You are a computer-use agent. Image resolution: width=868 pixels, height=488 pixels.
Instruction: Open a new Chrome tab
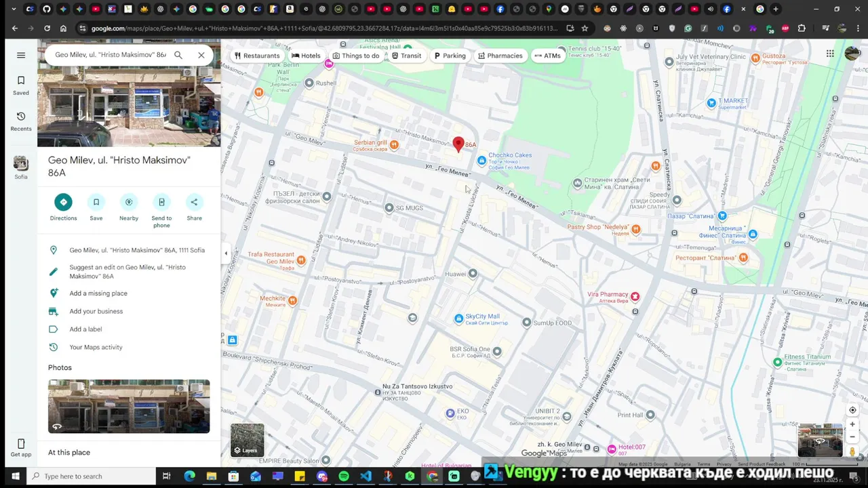tap(776, 9)
